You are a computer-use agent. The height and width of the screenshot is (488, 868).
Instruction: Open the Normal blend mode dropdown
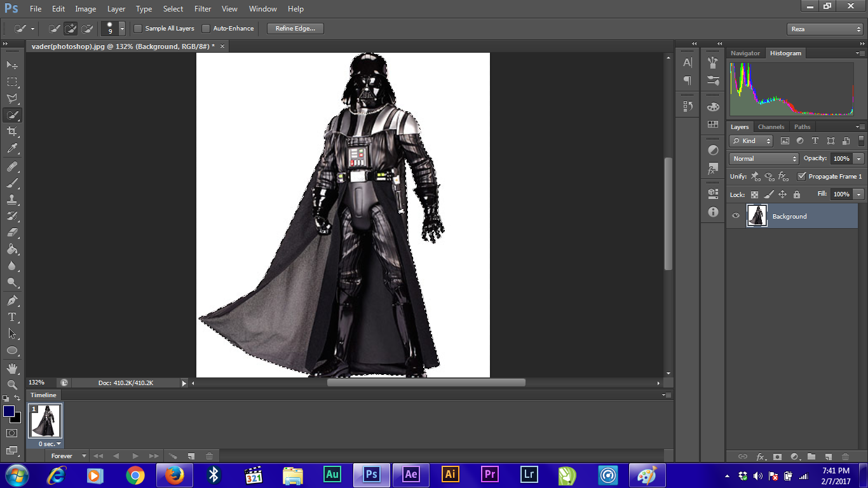(x=764, y=159)
